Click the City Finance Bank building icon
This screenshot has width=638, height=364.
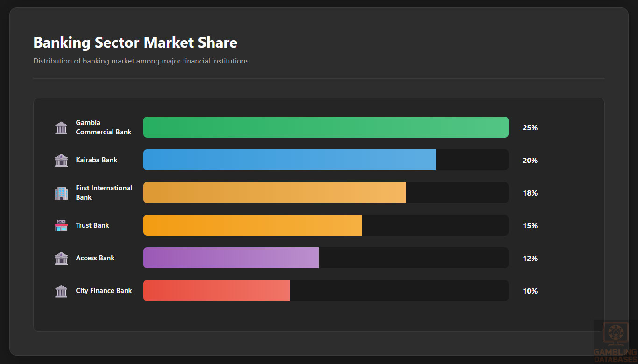[61, 291]
